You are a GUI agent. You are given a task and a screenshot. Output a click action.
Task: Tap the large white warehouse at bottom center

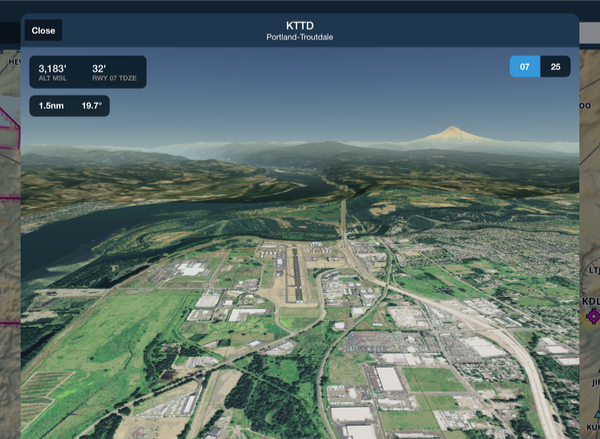pyautogui.click(x=389, y=379)
